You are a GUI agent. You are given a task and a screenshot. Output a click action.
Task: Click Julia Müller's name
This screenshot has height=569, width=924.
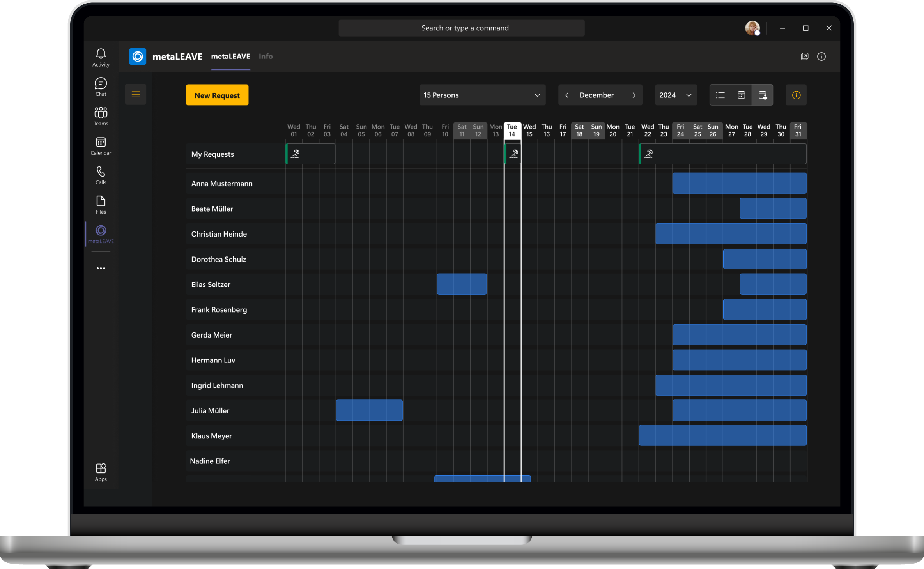pyautogui.click(x=210, y=411)
